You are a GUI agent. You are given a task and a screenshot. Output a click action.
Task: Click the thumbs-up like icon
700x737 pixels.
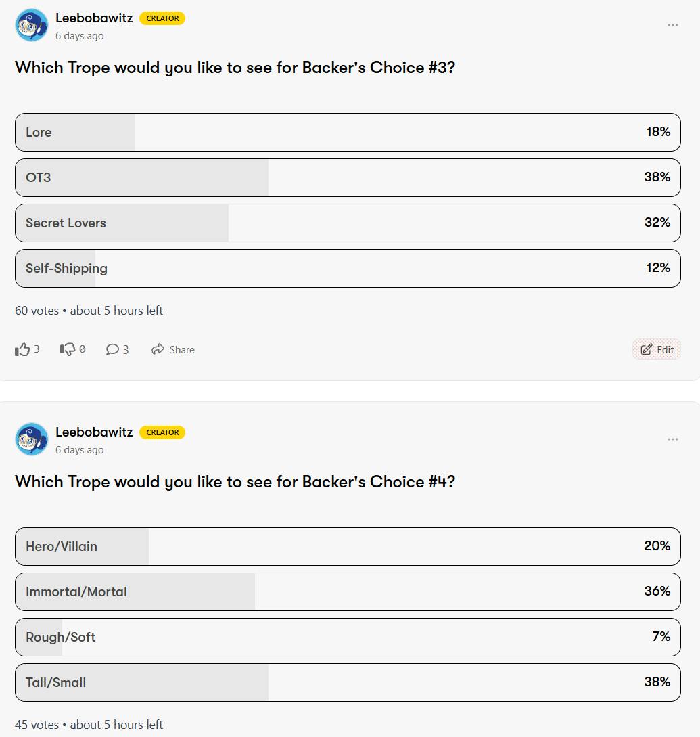click(x=23, y=349)
